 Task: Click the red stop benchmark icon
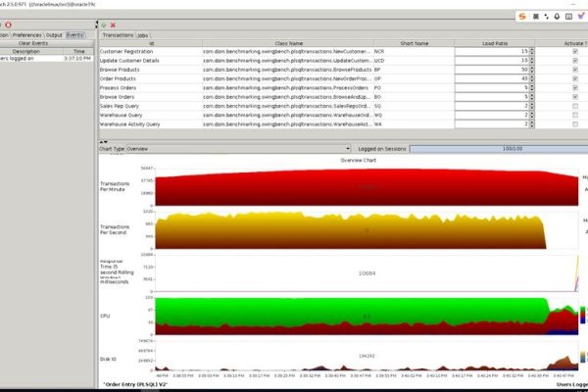point(9,24)
